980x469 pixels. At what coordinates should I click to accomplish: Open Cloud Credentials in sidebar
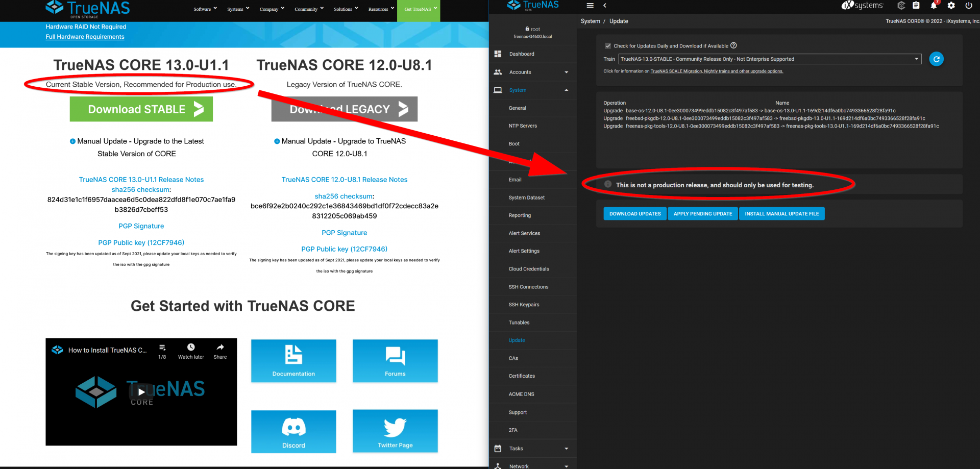(x=529, y=269)
